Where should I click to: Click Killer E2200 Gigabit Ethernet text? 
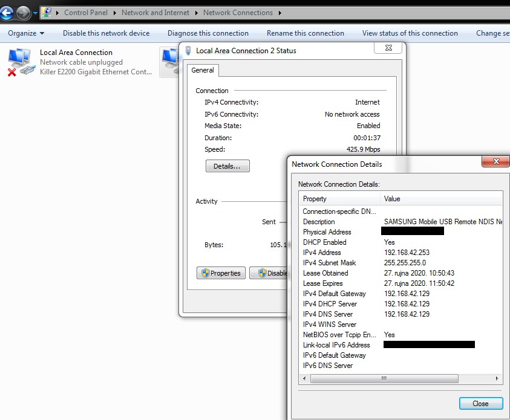[96, 72]
